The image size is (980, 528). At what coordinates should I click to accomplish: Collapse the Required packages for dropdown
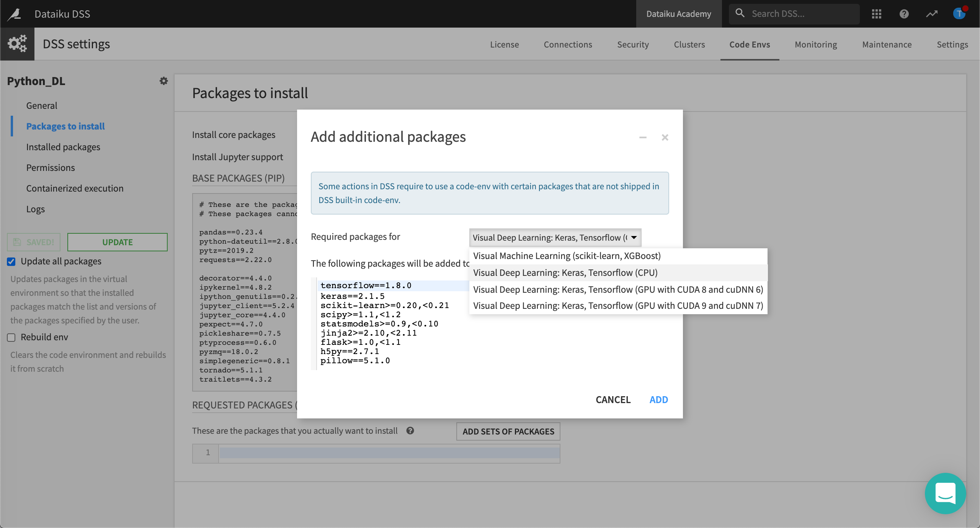point(555,238)
